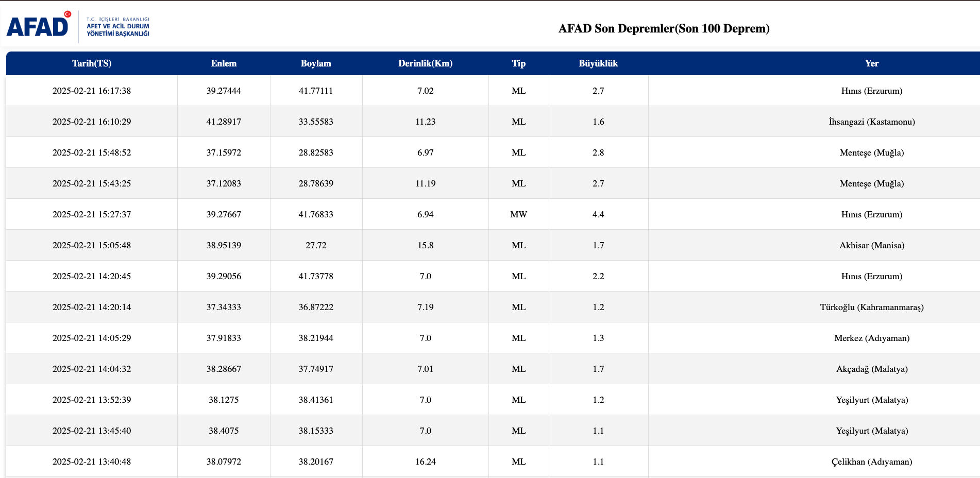Select the 4.4 magnitude cell

click(598, 214)
